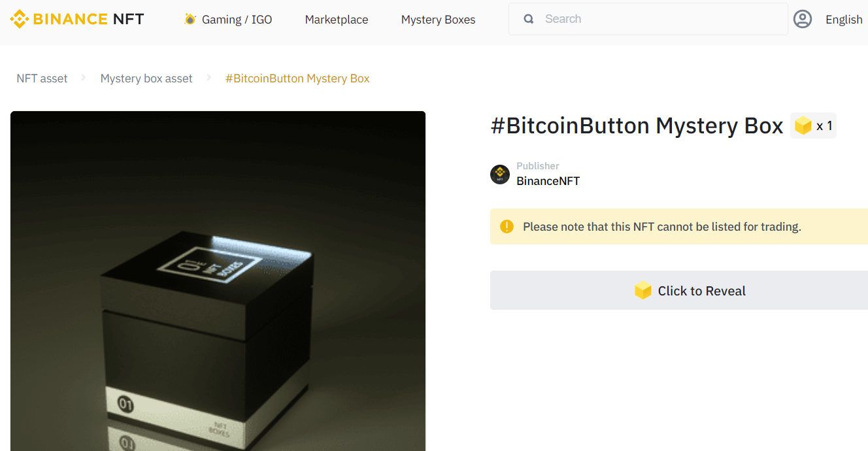This screenshot has width=868, height=451.
Task: Select #BitcoinButton Mystery Box breadcrumb
Action: tap(297, 78)
